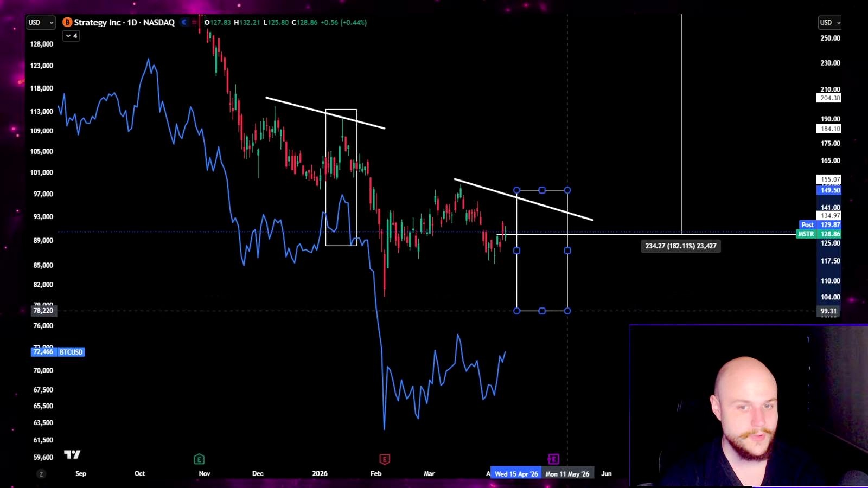This screenshot has height=488, width=868.
Task: Select the rectangle's right-middle handle
Action: tap(567, 251)
